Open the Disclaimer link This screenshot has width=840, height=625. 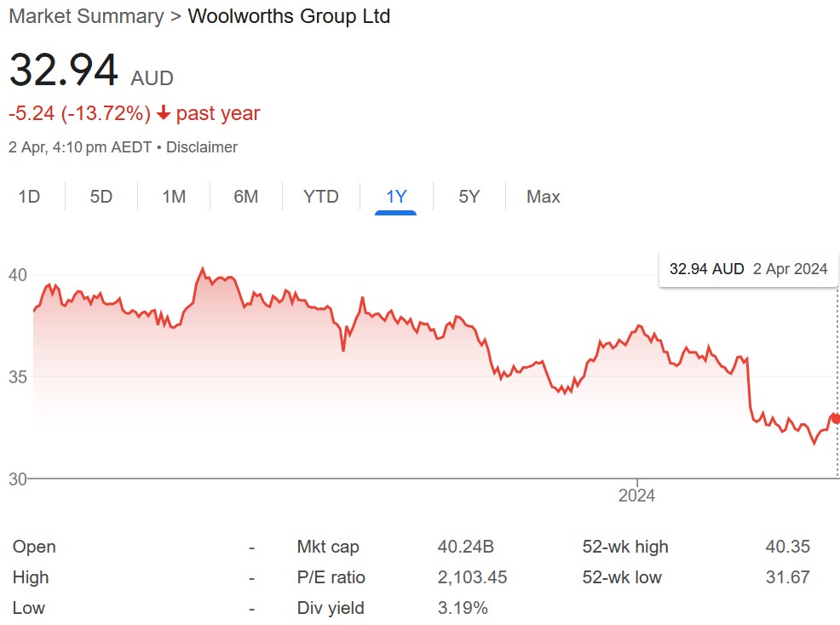pos(202,147)
